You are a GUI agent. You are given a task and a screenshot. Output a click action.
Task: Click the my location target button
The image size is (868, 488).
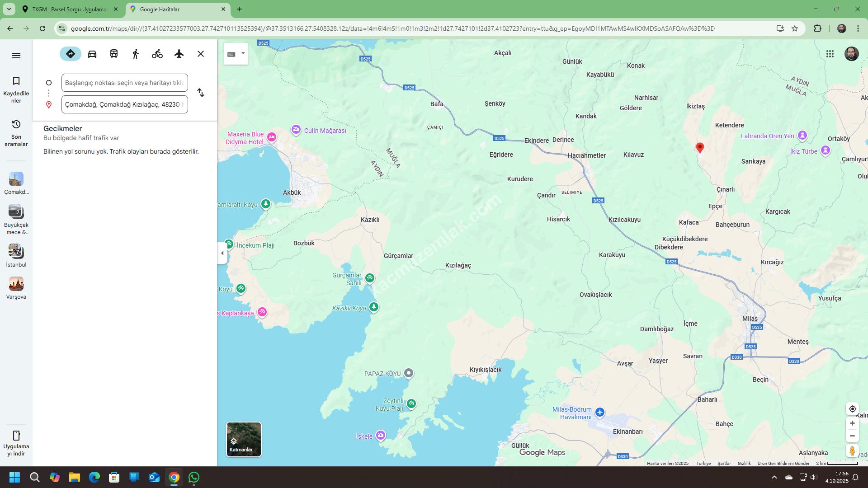(852, 409)
